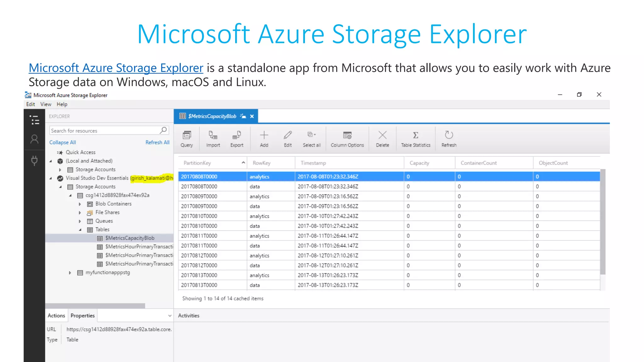Open Table Statistics sigma icon
Viewport: 644px width, 362px height.
[x=415, y=135]
